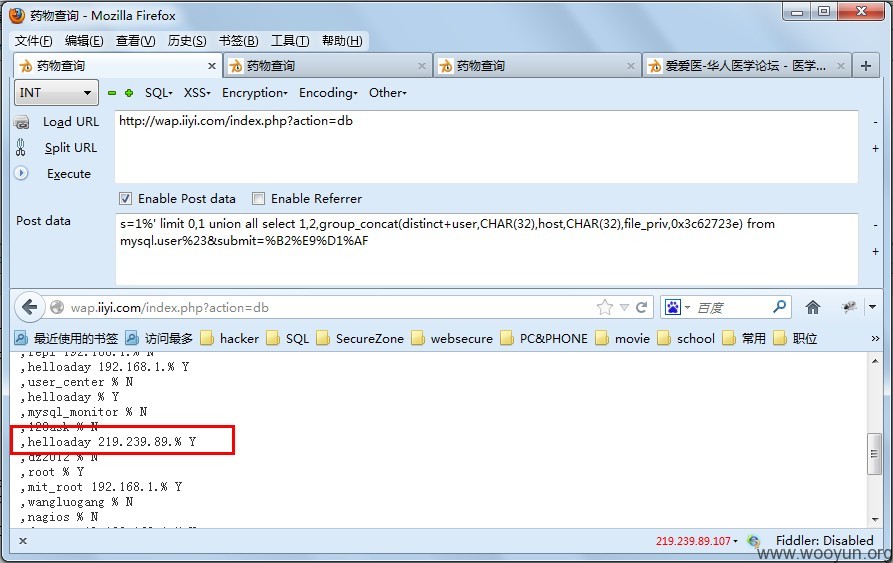Close the 爱爱医-华人医学论坛 tab
Image resolution: width=893 pixels, height=563 pixels.
coord(841,66)
